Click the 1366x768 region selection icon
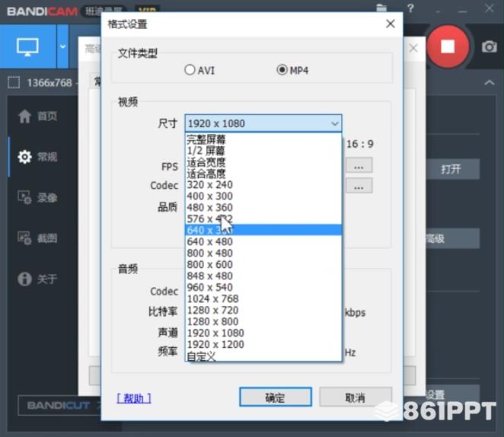 pos(14,82)
